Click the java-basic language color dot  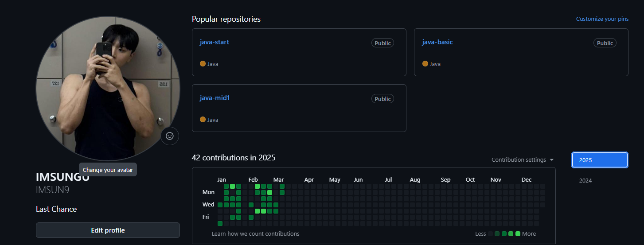[425, 64]
